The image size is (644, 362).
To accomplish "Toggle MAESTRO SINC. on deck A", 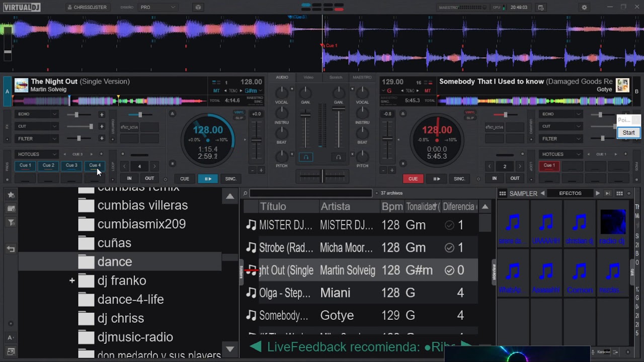I will [x=255, y=100].
